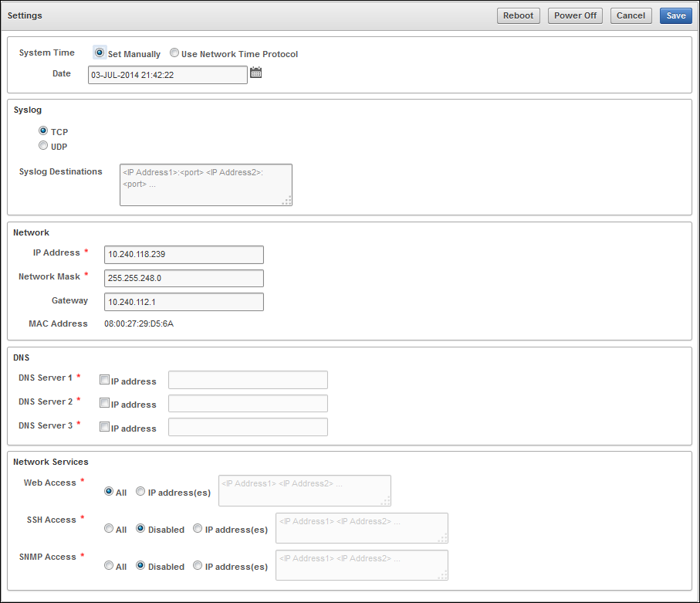Click the Settings title text

point(25,15)
